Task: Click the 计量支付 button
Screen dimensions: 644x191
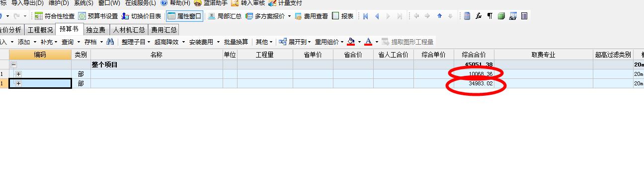Action: pyautogui.click(x=285, y=3)
